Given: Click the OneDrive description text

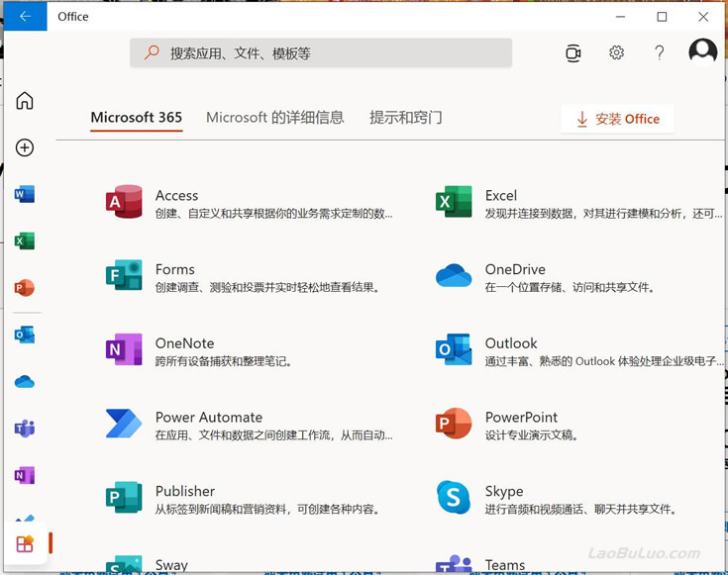Looking at the screenshot, I should (x=570, y=288).
